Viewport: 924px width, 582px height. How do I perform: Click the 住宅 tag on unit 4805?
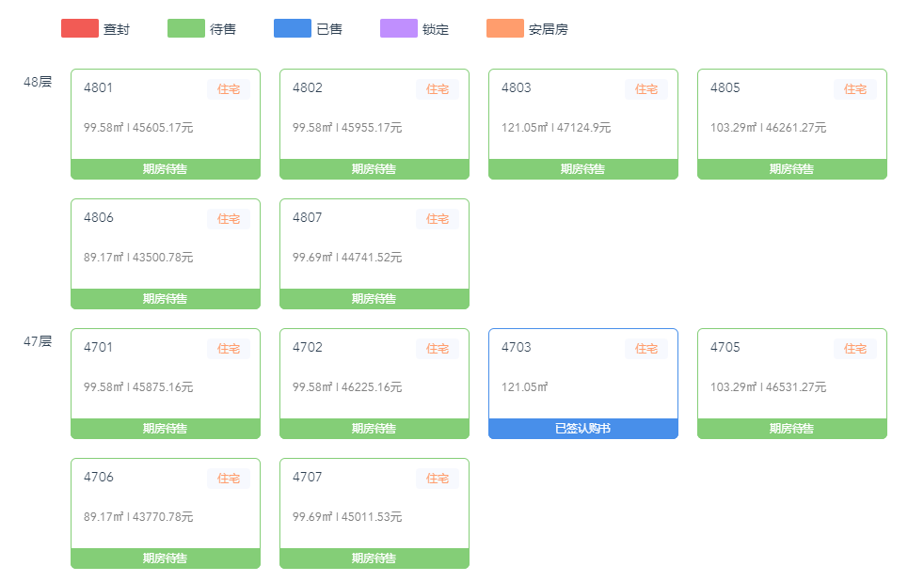click(855, 89)
